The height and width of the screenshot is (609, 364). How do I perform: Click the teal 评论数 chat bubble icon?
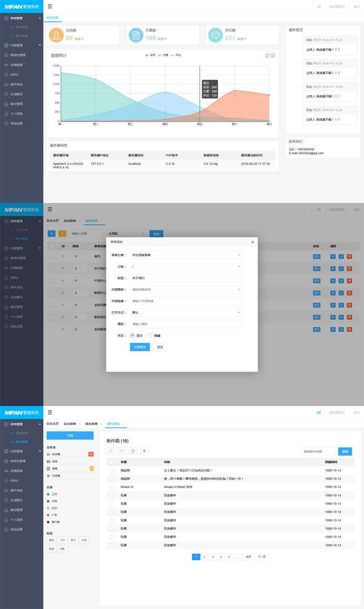coord(216,35)
